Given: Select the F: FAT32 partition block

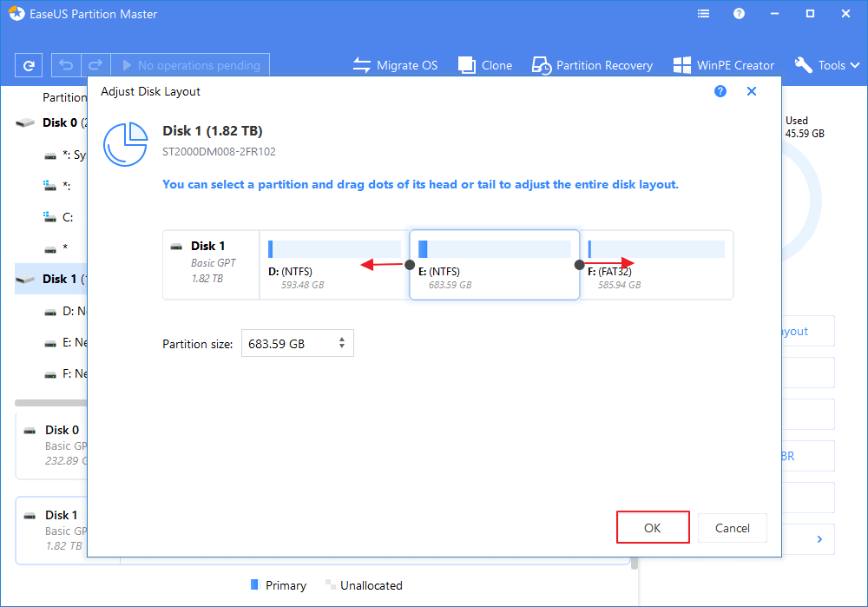Looking at the screenshot, I should click(x=657, y=265).
